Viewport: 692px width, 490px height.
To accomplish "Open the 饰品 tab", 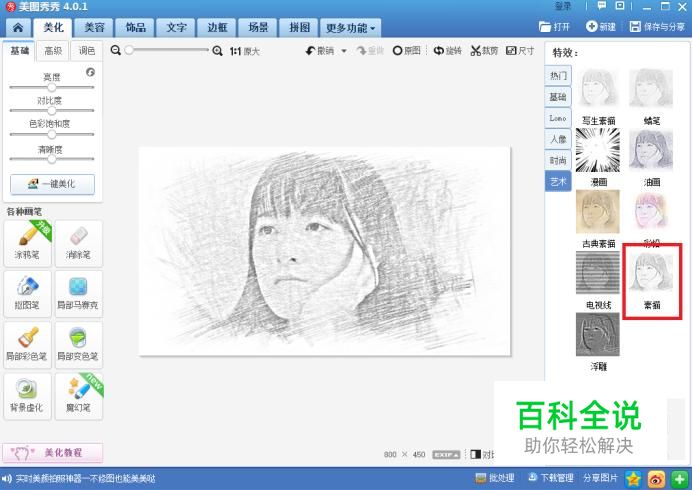I will [135, 28].
